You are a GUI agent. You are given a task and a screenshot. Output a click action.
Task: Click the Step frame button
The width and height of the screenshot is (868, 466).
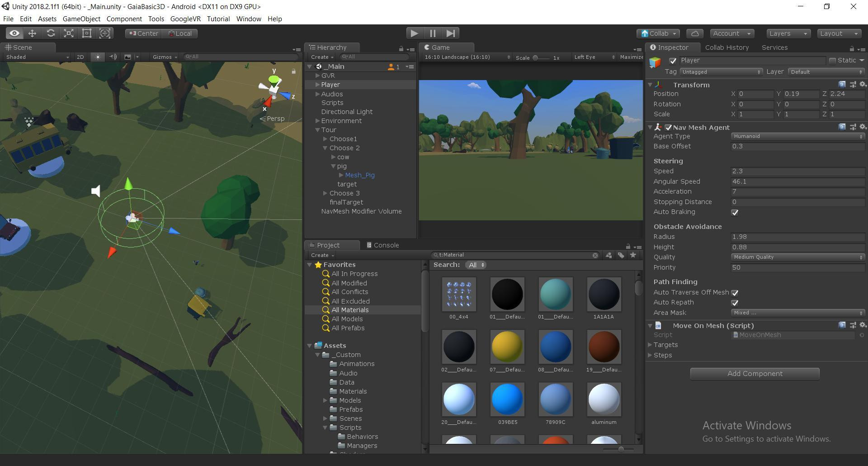point(451,33)
